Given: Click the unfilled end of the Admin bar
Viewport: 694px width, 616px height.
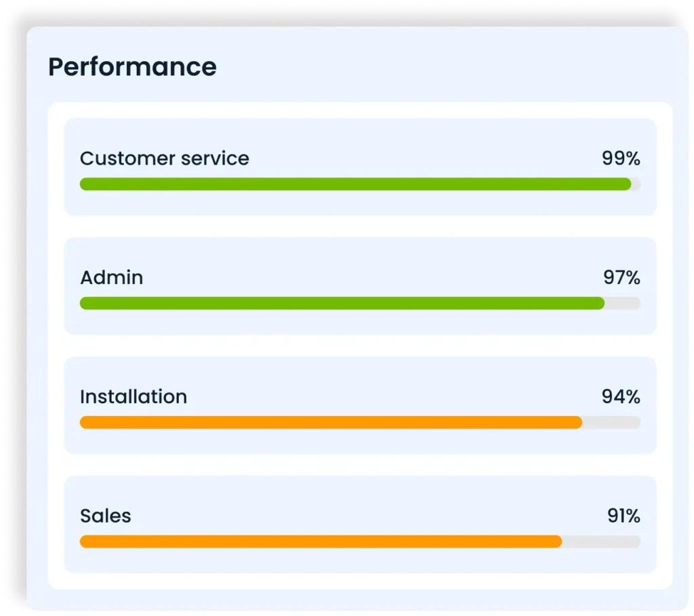Looking at the screenshot, I should pos(621,303).
